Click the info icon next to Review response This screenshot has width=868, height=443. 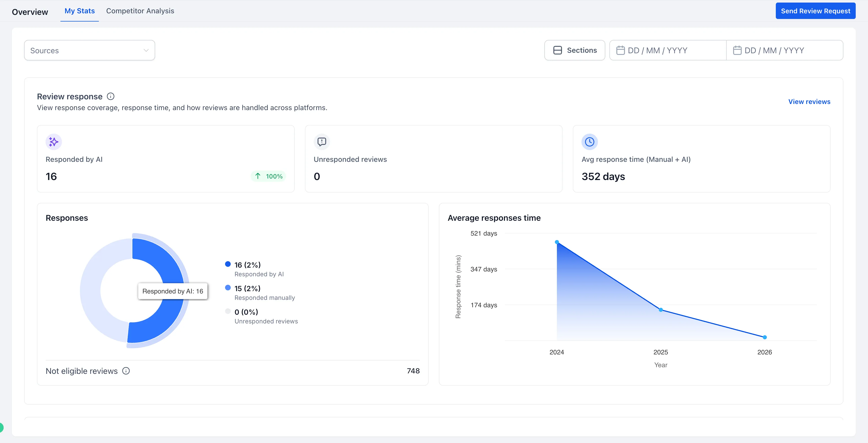111,96
